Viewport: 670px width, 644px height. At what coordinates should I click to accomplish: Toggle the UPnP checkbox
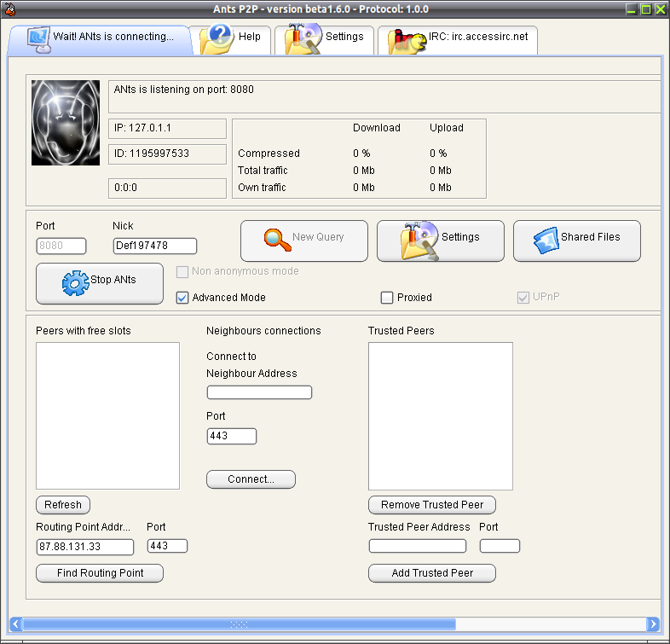coord(523,298)
